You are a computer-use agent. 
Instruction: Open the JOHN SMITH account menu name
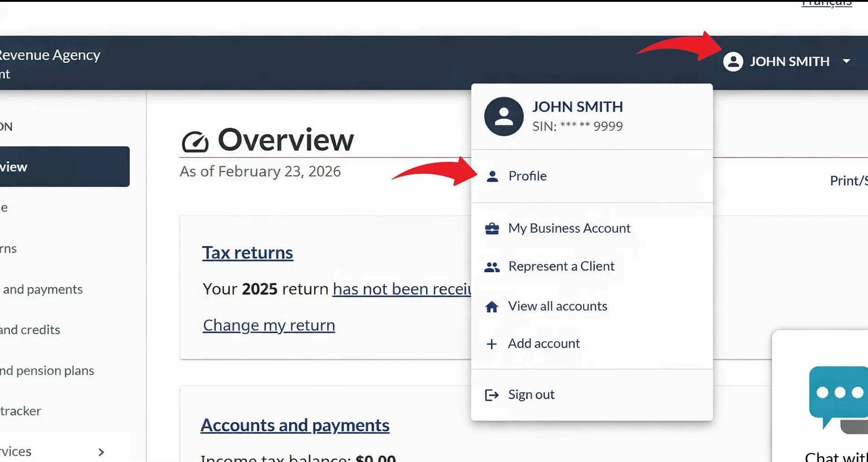[789, 61]
